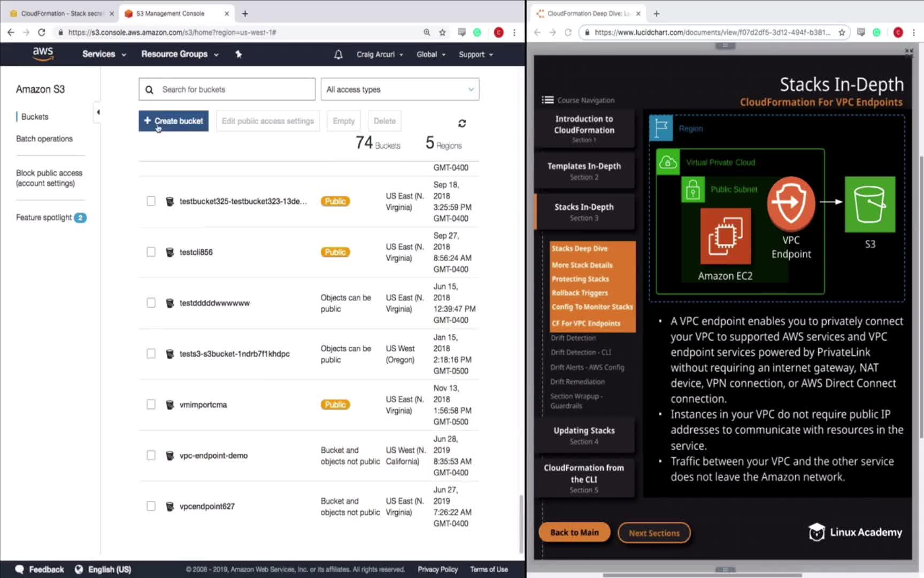Image resolution: width=924 pixels, height=578 pixels.
Task: Refresh the S3 bucket list
Action: [462, 123]
